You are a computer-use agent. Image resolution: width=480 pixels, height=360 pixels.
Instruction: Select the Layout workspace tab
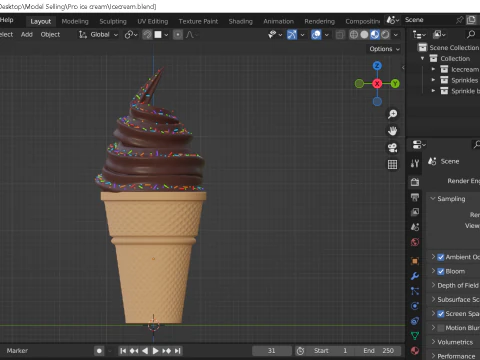pos(41,21)
